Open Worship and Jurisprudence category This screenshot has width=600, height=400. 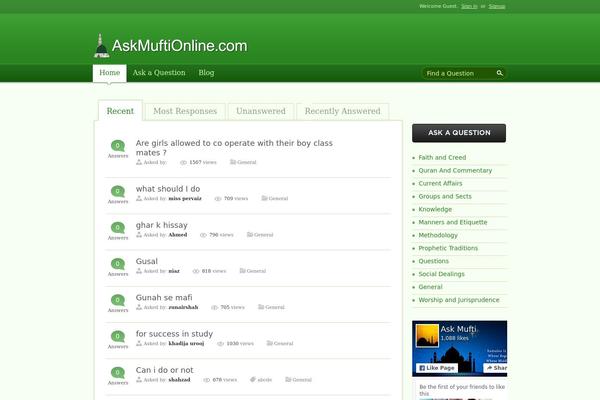click(x=459, y=300)
